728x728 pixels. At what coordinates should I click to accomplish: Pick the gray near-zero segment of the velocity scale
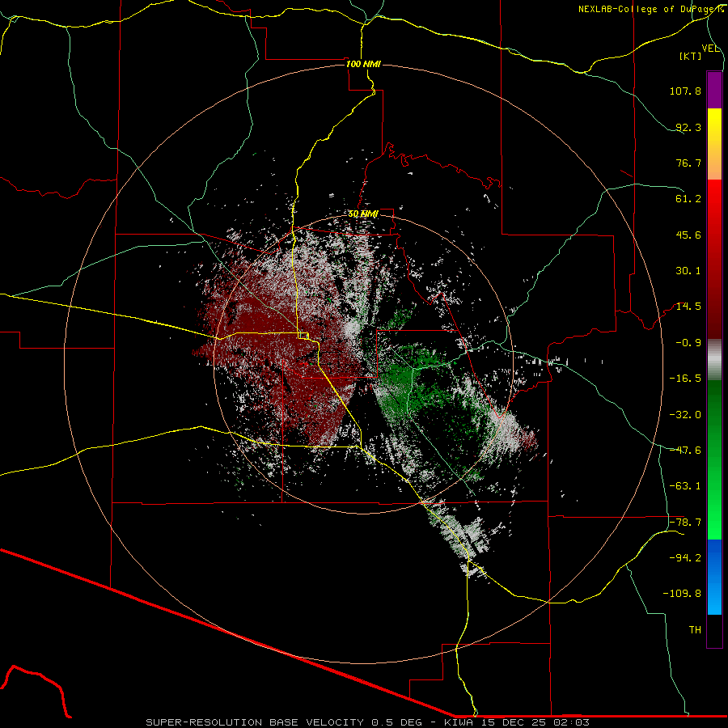(714, 360)
